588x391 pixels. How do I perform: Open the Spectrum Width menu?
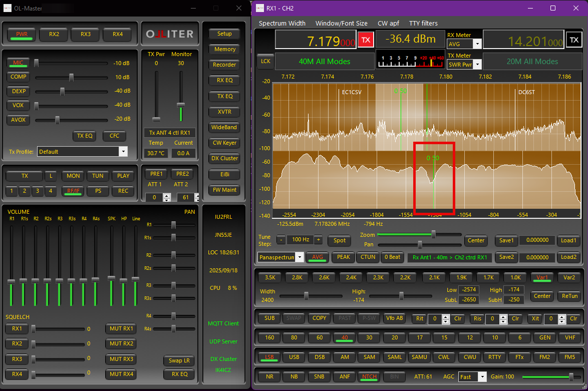[x=282, y=23]
